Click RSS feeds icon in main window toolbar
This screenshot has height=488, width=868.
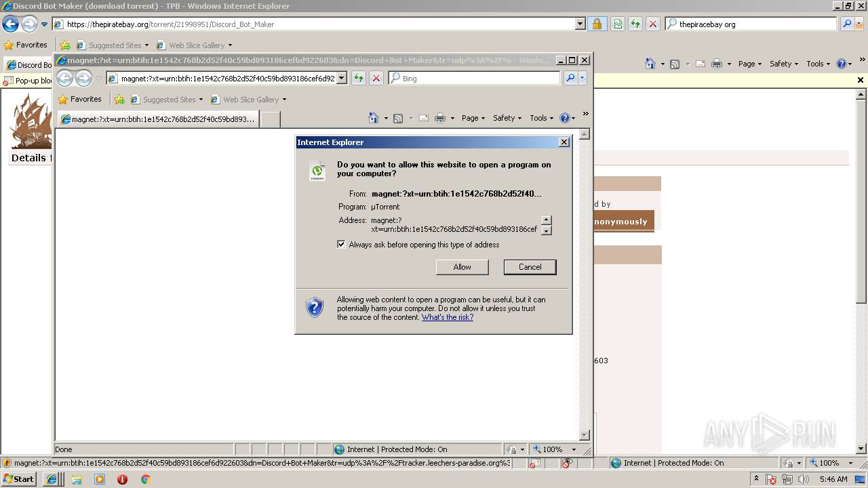675,64
